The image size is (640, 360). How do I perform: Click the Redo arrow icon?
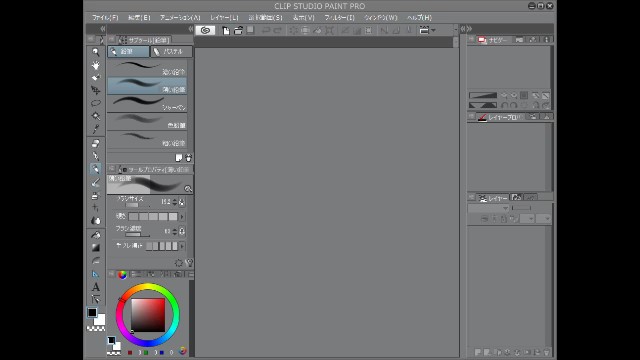[x=278, y=30]
